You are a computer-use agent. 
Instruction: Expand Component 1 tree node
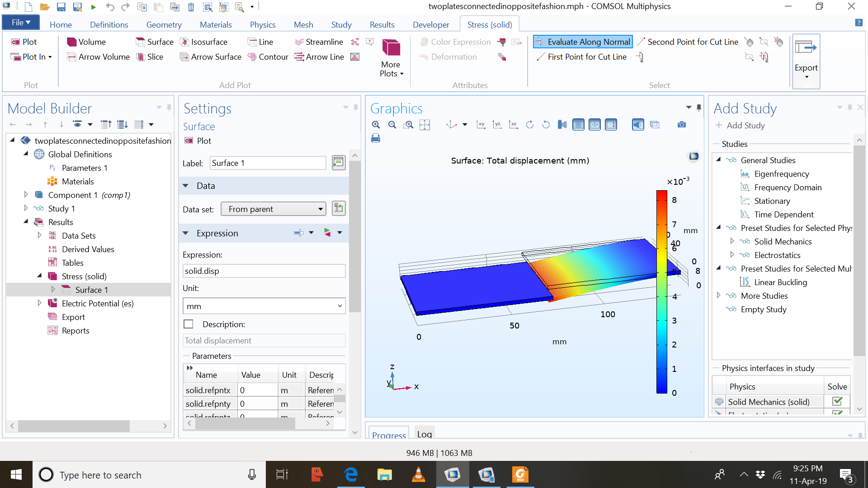(26, 195)
